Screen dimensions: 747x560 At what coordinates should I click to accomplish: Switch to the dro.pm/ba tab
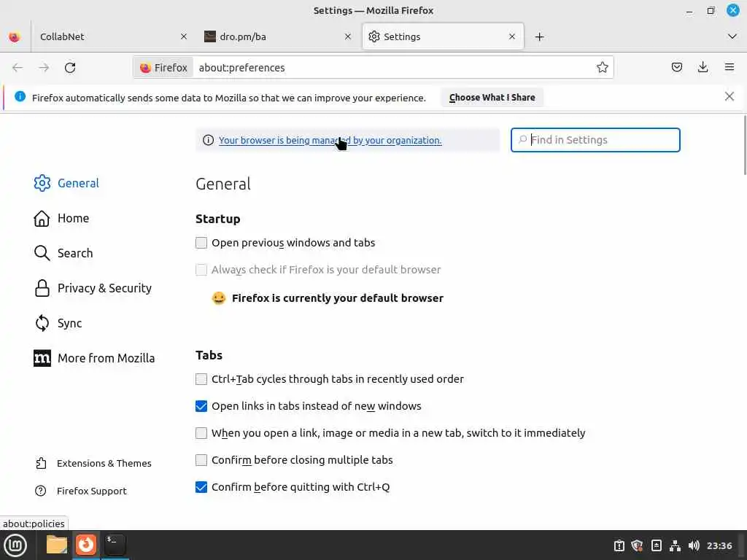click(278, 36)
